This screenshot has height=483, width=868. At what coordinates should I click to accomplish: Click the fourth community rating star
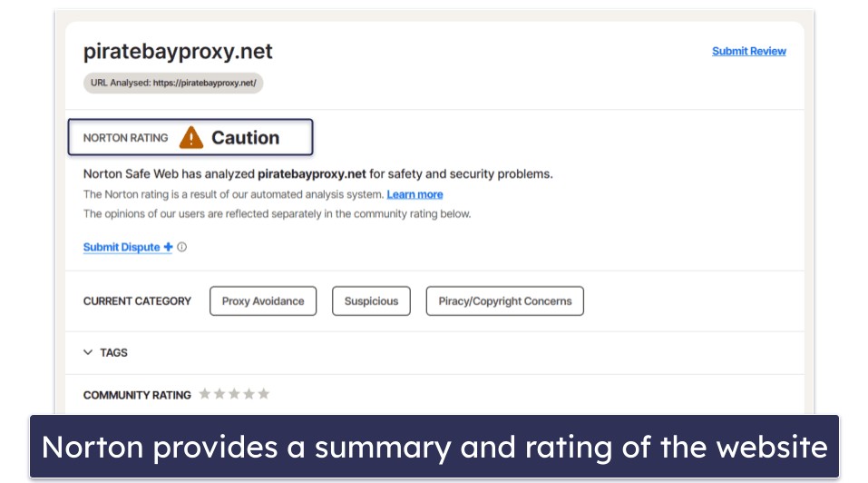[249, 394]
